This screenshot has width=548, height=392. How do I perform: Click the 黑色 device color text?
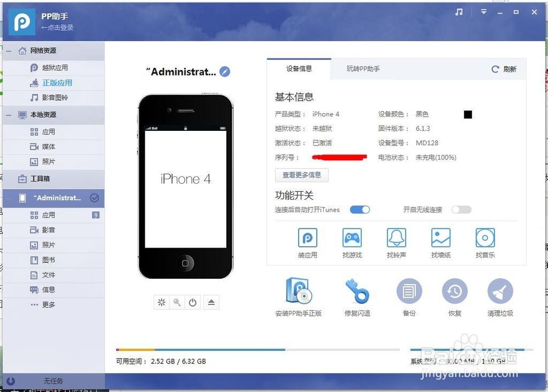(422, 114)
